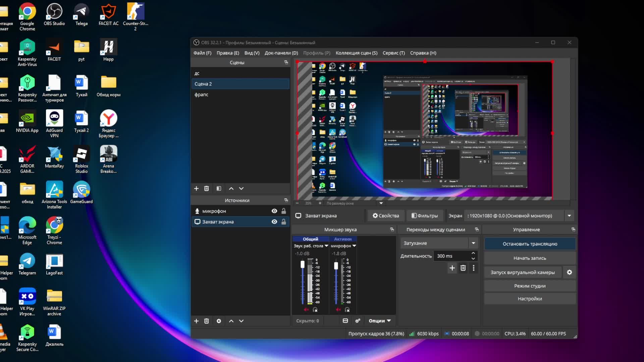The height and width of the screenshot is (362, 644).
Task: Open the Telegram desktop shortcut
Action: [27, 264]
